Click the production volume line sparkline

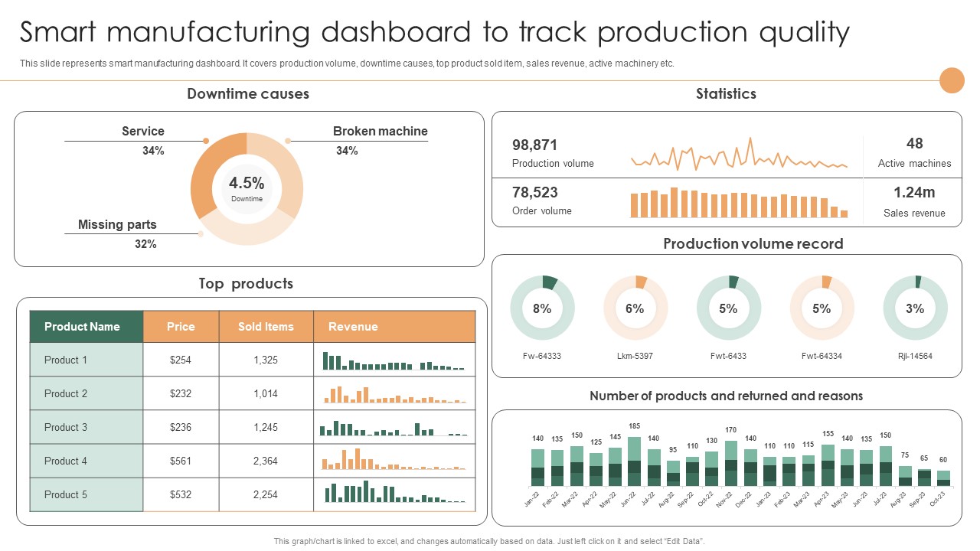[739, 155]
